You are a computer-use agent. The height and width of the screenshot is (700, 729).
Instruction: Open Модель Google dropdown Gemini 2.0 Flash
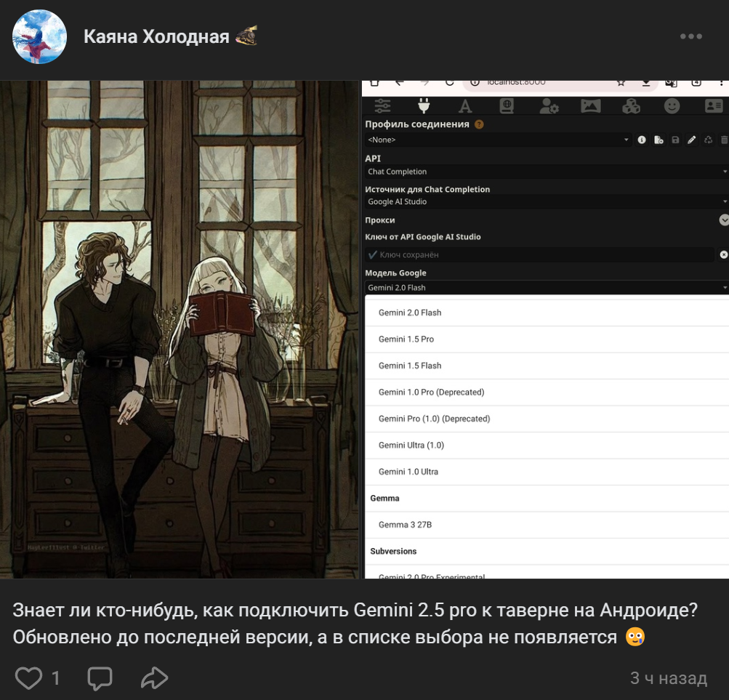(x=547, y=287)
